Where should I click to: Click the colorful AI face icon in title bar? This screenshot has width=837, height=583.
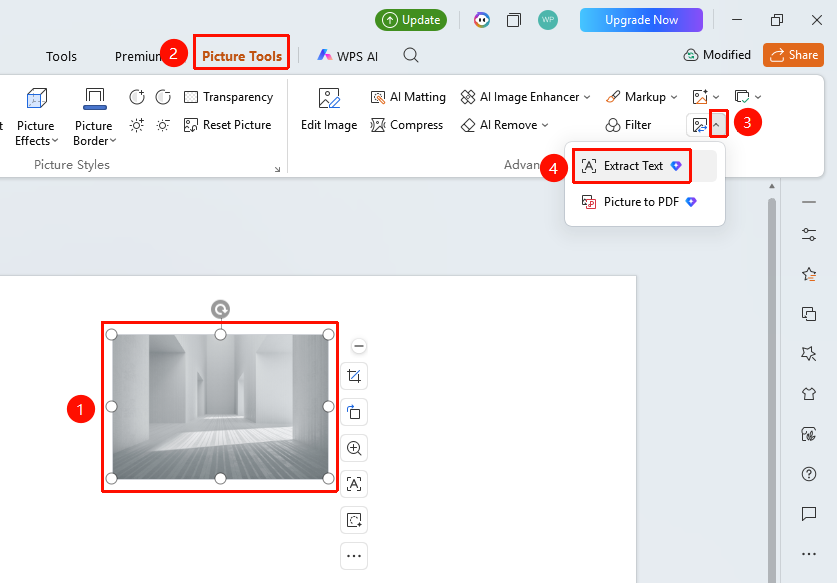(481, 20)
